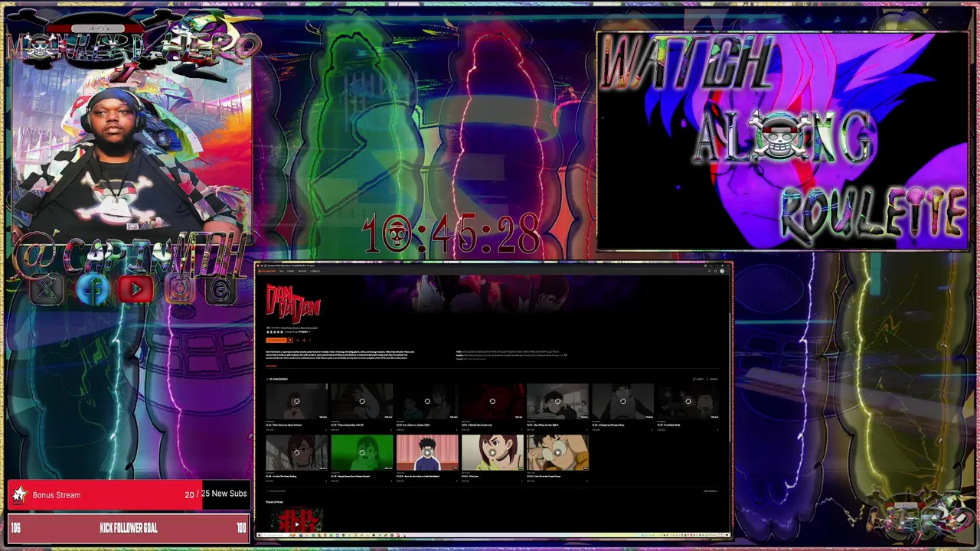This screenshot has width=980, height=551.
Task: Play episode E12 boy with glasses thumbnail
Action: 557,453
